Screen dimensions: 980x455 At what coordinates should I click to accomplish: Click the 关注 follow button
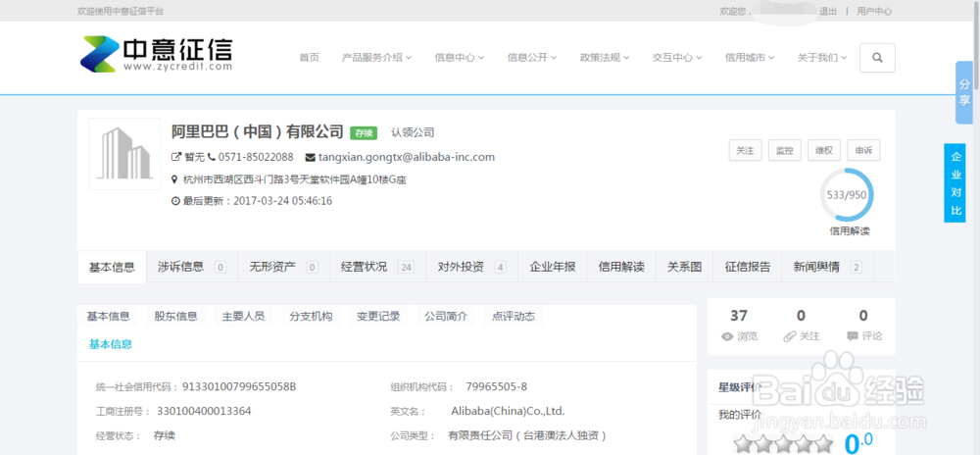click(x=745, y=151)
